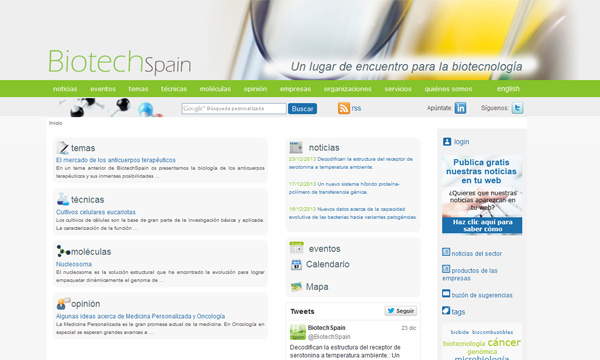Viewport: 600px width, 360px height.
Task: Click the opinión people icon
Action: point(63,303)
